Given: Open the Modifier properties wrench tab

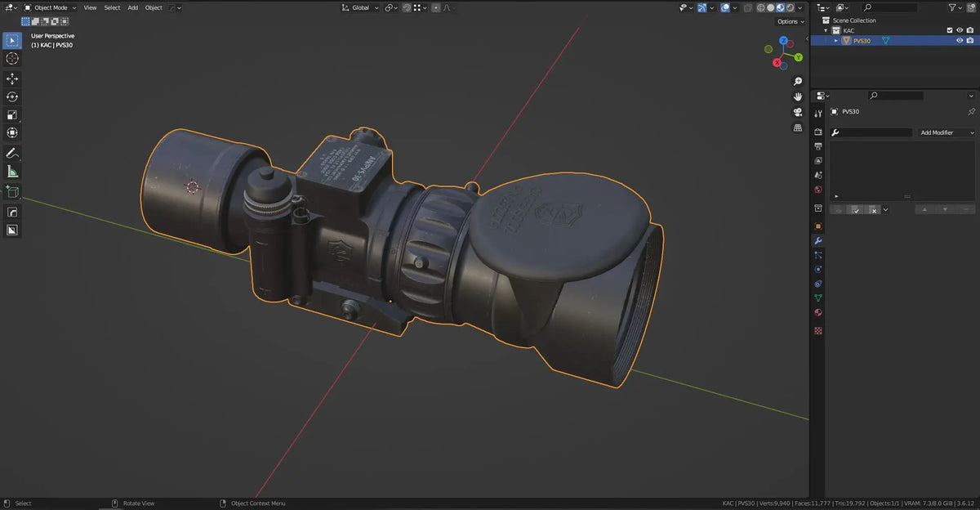Looking at the screenshot, I should point(818,241).
